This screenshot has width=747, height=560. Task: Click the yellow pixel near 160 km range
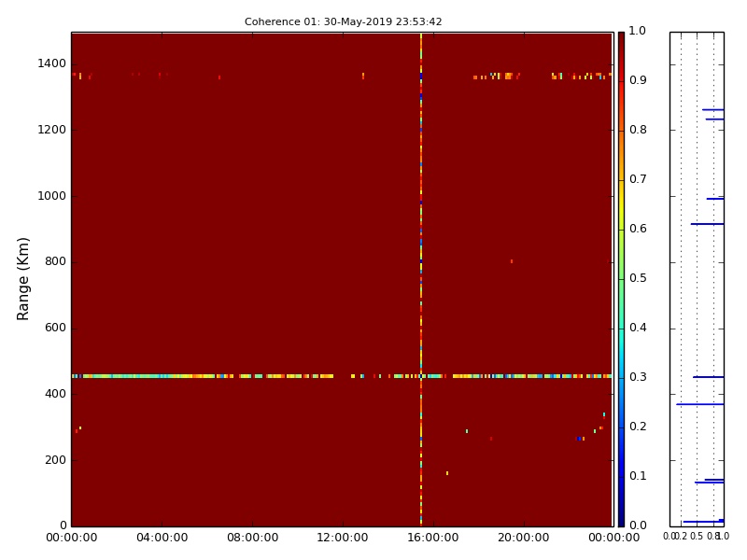click(x=447, y=473)
